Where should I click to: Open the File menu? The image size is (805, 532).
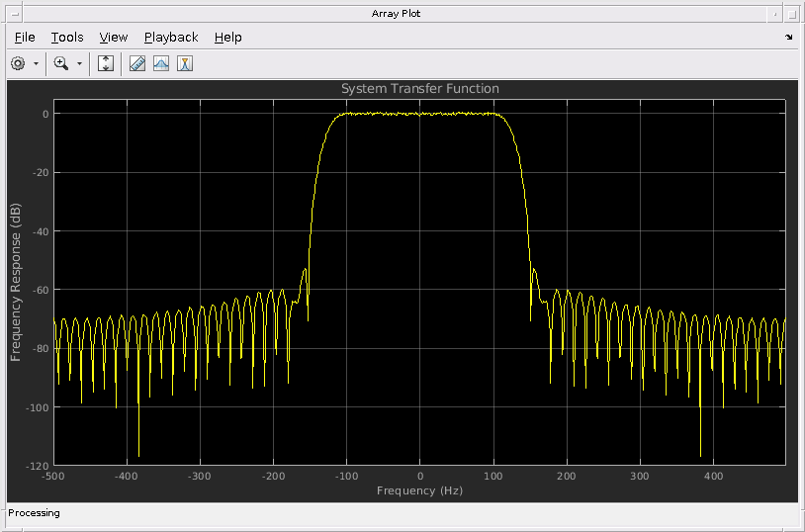coord(25,37)
